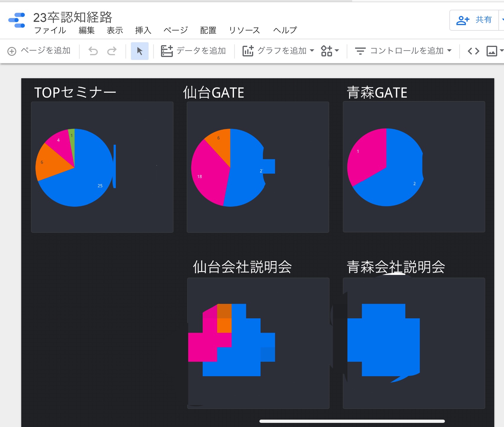Click the redo arrow icon

pyautogui.click(x=112, y=51)
